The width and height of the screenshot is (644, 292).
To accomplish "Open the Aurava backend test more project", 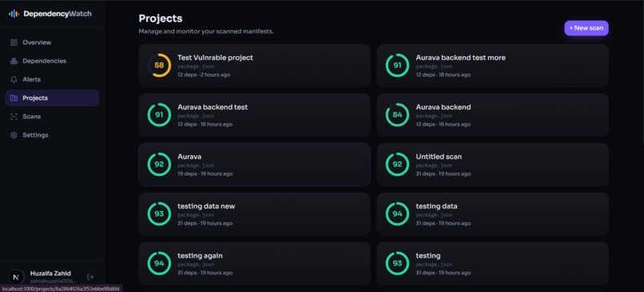I will coord(492,66).
